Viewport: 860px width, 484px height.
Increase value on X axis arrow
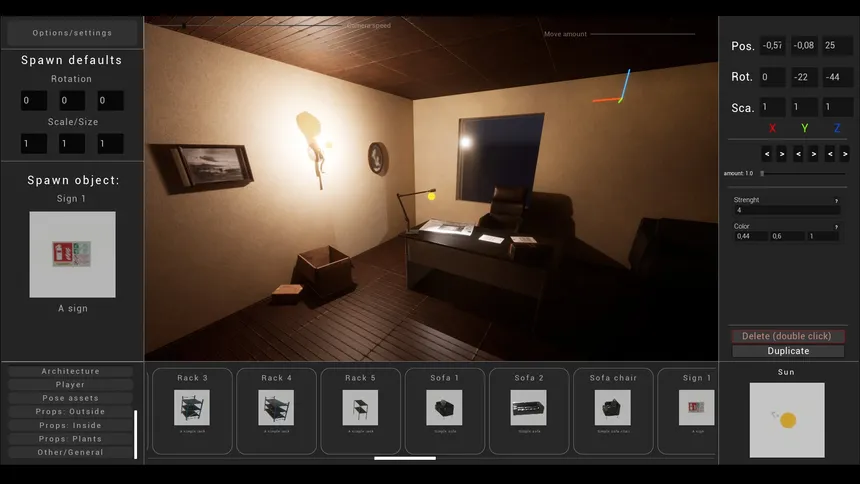[782, 154]
